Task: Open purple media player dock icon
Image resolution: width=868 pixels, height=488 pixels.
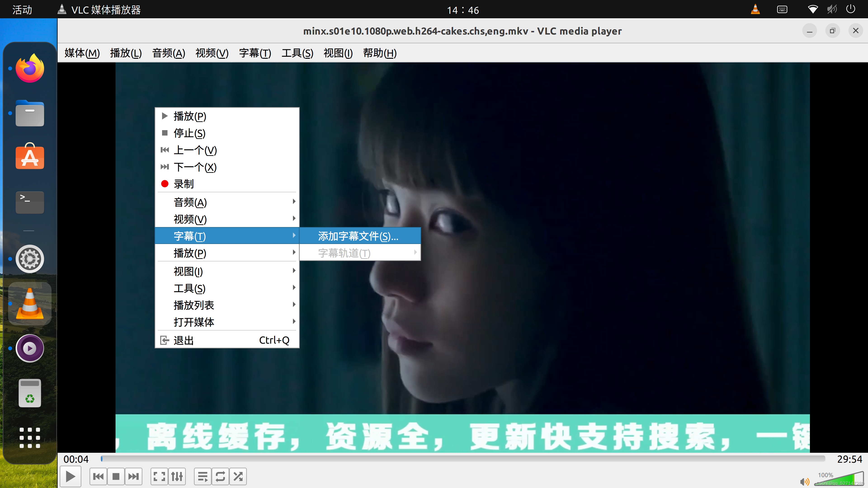Action: pos(30,348)
